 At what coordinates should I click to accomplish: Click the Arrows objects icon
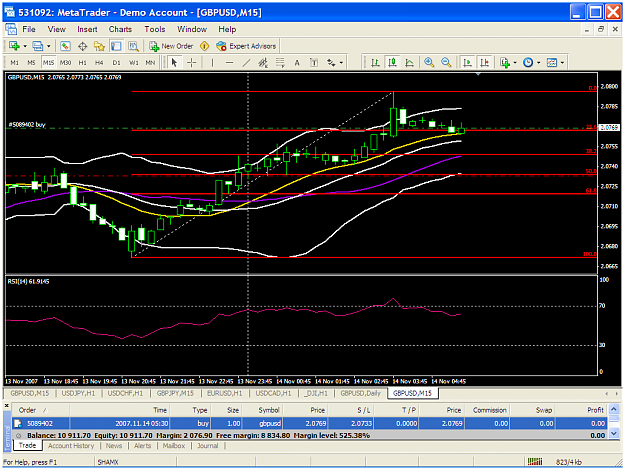[x=331, y=63]
